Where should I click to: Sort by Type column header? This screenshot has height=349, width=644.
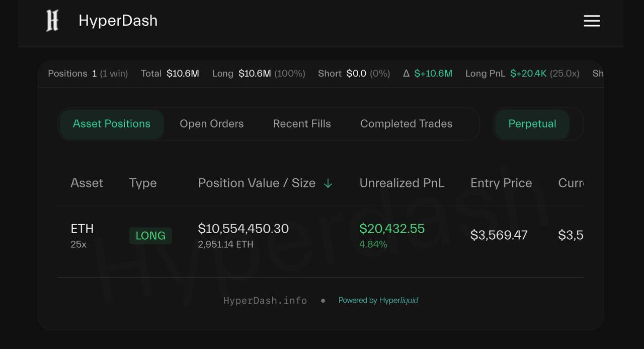[x=143, y=183]
